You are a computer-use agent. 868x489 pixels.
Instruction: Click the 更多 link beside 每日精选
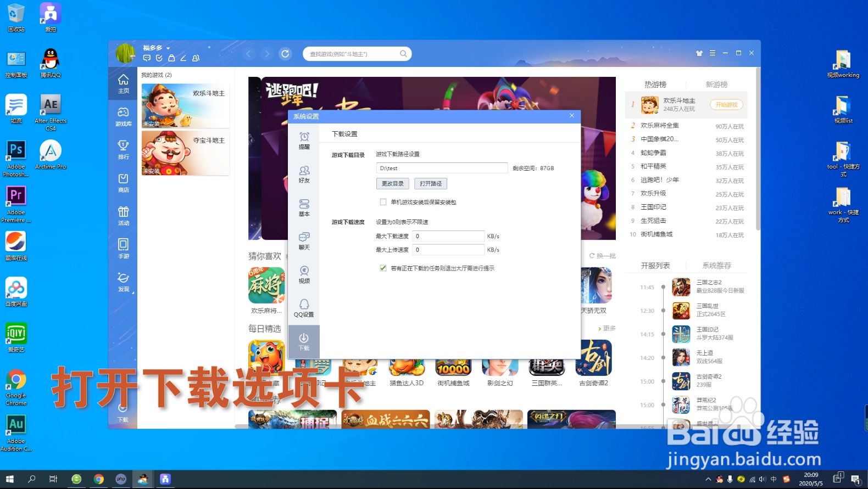[607, 328]
